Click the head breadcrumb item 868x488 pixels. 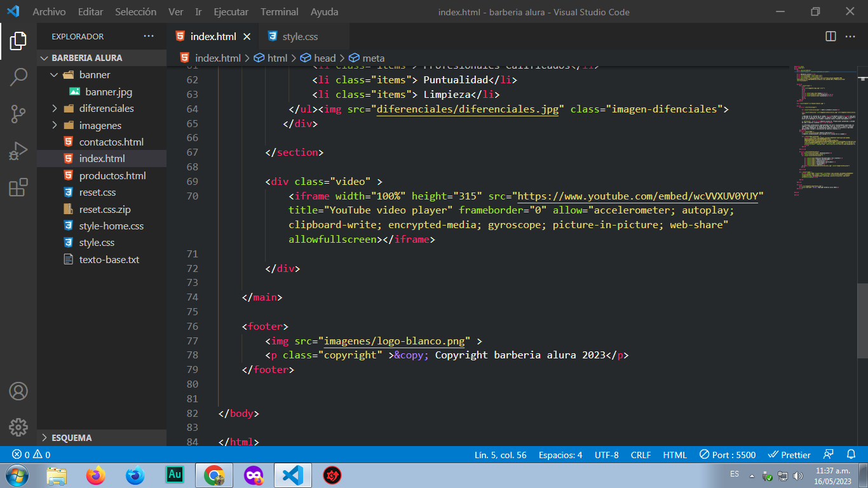(318, 58)
